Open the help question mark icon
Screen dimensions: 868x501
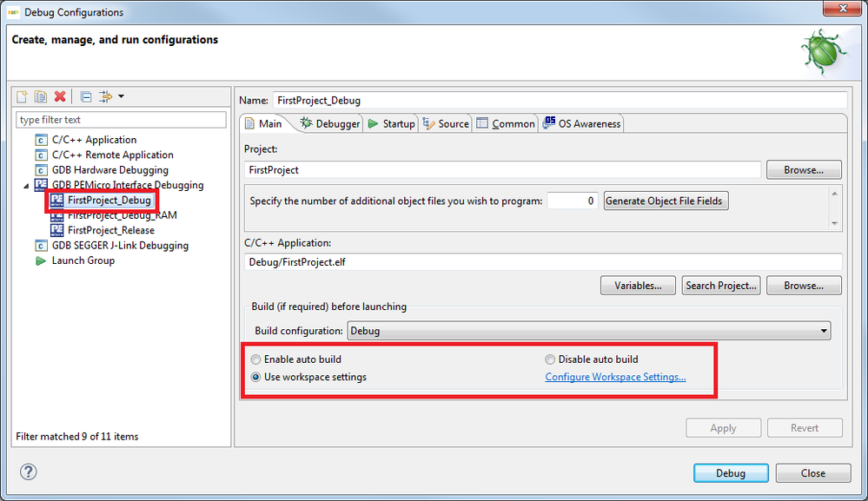click(28, 472)
